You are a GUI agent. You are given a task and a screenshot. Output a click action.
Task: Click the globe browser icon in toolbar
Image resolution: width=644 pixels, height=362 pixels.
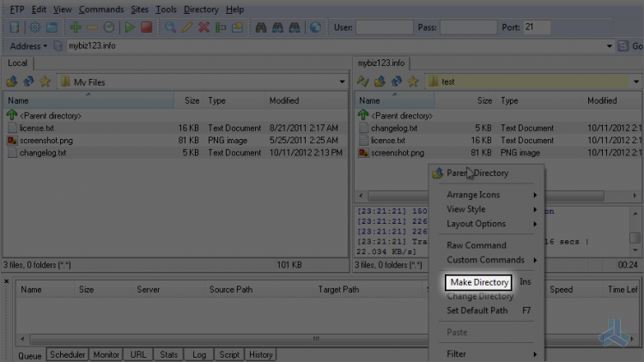pos(315,27)
